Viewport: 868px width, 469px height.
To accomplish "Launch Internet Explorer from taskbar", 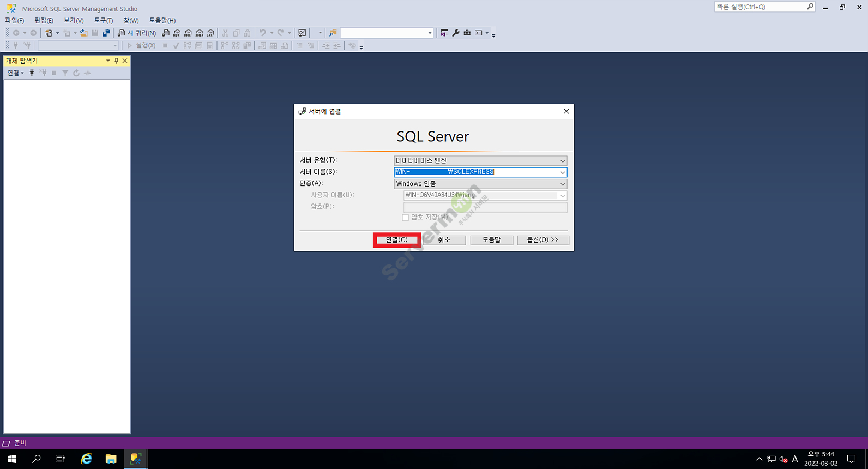I will [x=86, y=459].
